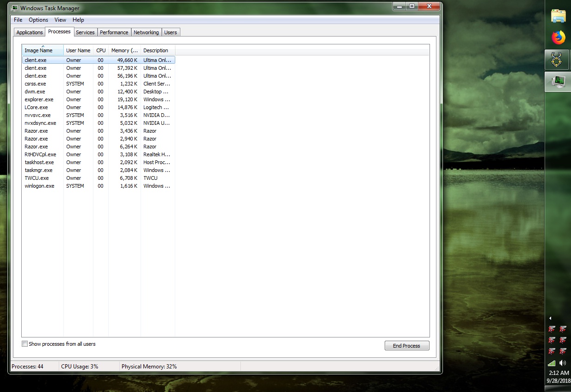Click the 'Physical Memory: 32%' status entry
Viewport: 571px width, 392px height.
pos(149,367)
